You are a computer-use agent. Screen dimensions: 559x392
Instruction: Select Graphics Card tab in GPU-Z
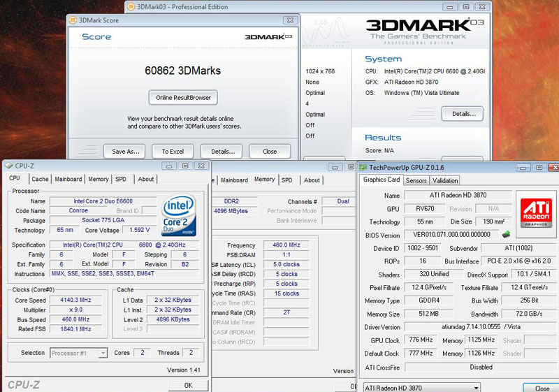(381, 180)
